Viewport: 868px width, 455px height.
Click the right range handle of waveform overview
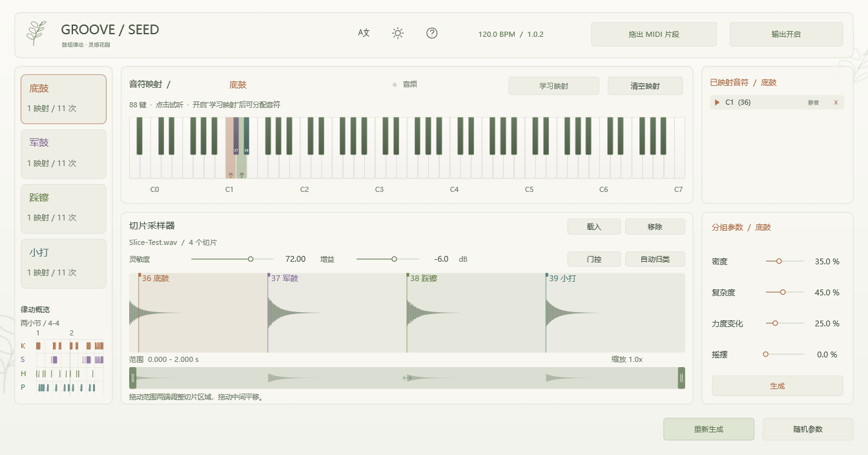(681, 378)
